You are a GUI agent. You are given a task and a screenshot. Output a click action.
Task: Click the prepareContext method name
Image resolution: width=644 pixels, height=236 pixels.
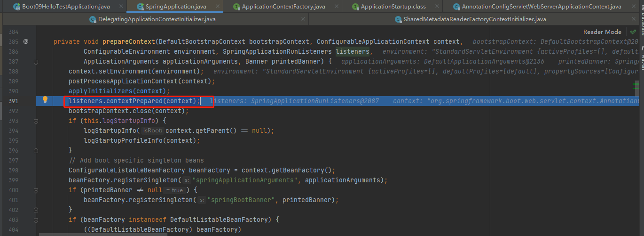[x=129, y=41]
